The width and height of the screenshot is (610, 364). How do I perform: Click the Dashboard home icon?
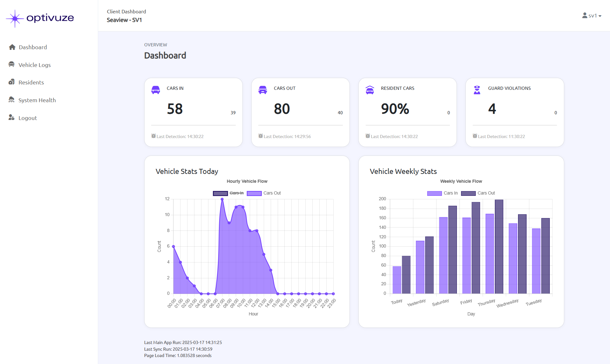click(x=12, y=47)
